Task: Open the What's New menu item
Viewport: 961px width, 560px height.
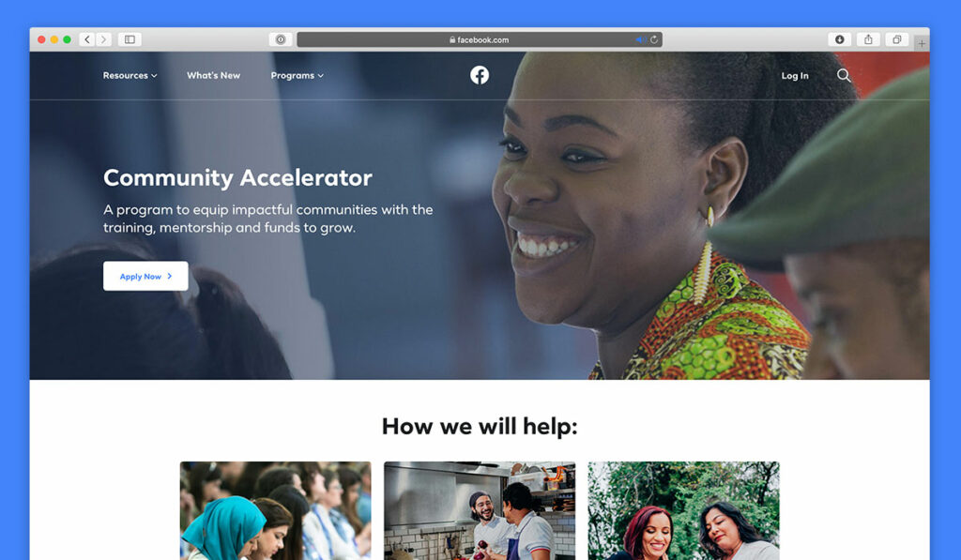Action: (213, 75)
